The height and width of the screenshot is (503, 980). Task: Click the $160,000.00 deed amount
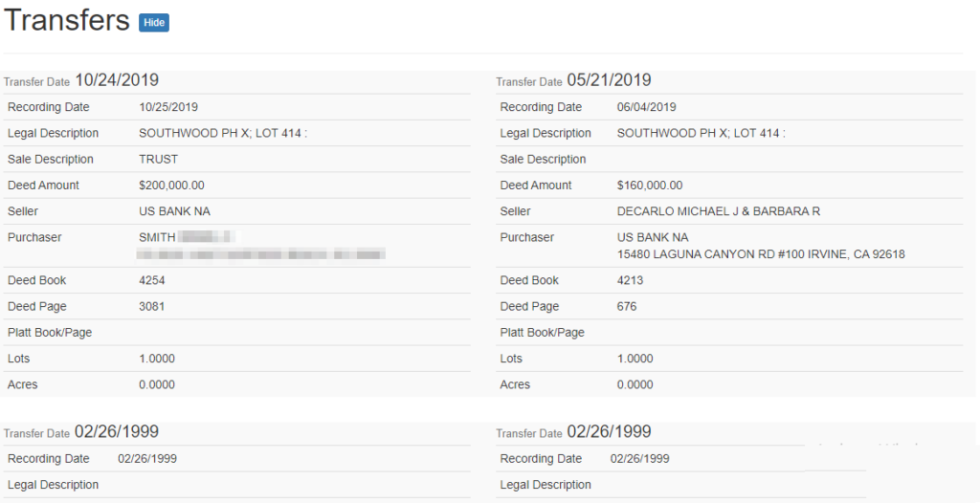point(649,186)
